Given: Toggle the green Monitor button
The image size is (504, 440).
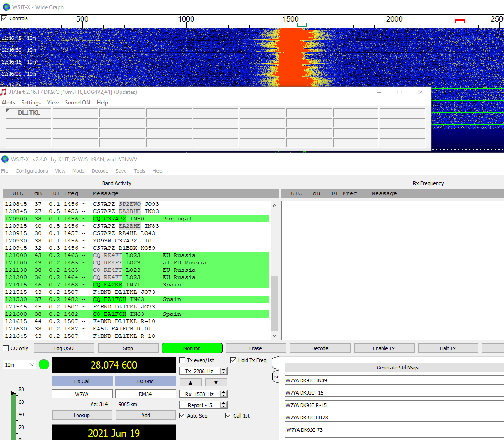Looking at the screenshot, I should click(x=192, y=348).
